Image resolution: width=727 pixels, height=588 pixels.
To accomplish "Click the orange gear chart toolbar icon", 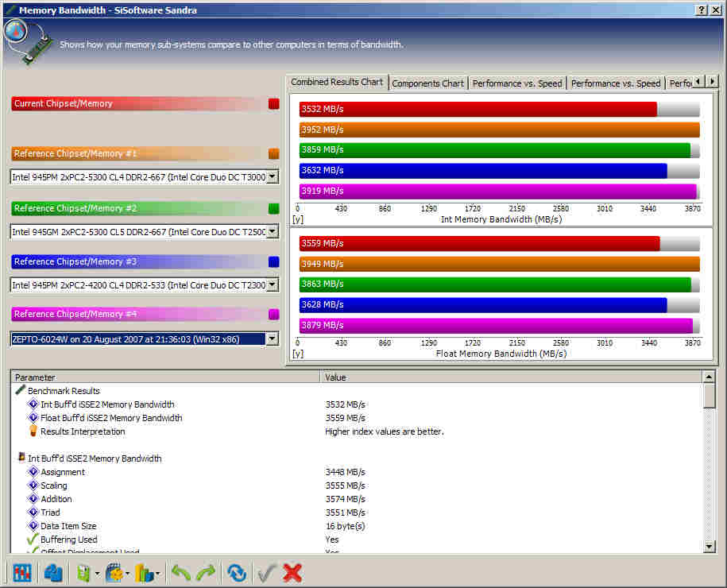I will pos(114,572).
